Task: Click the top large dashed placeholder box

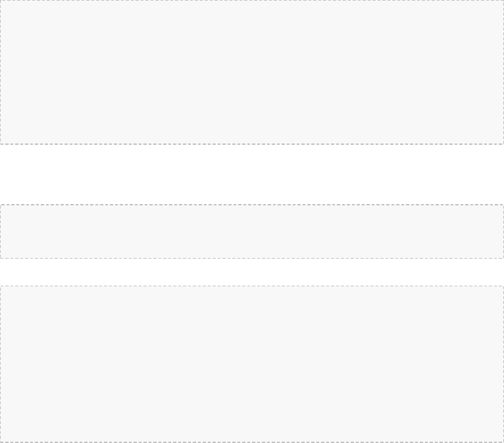Action: [x=252, y=72]
